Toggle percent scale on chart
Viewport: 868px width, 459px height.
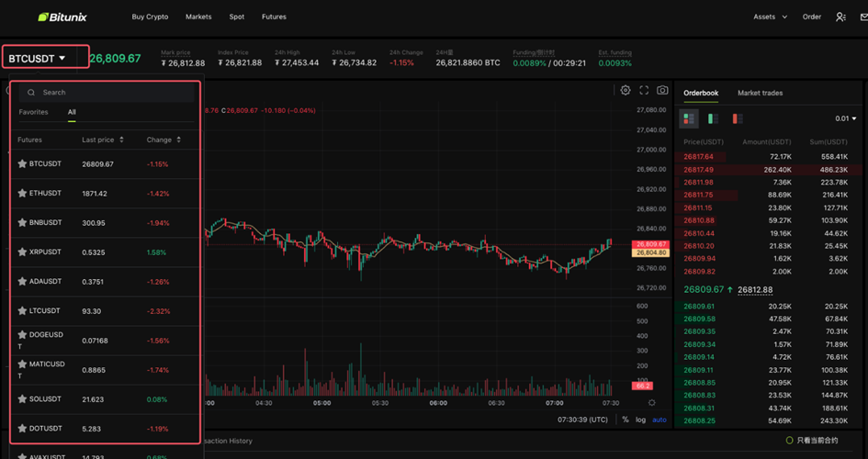click(x=625, y=420)
